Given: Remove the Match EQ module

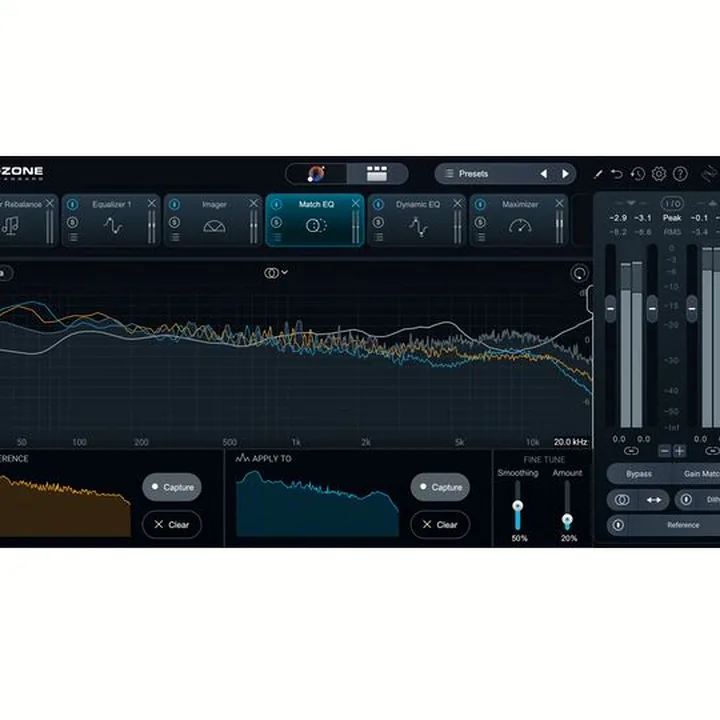Looking at the screenshot, I should [x=355, y=203].
